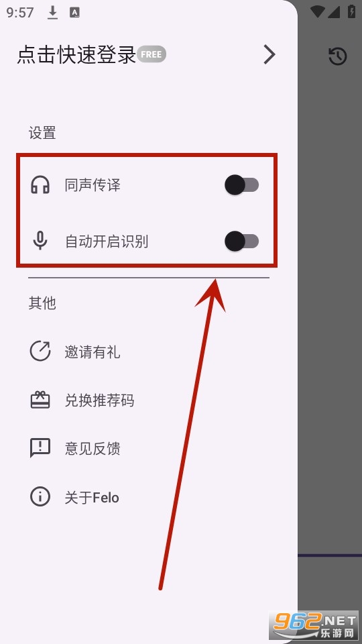Open the 邀请有礼 menu entry
The width and height of the screenshot is (362, 644).
click(149, 352)
